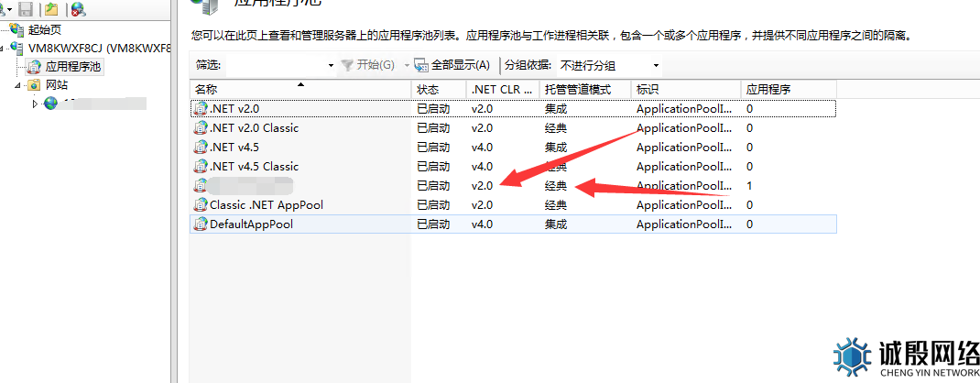Click the 开始(G) filter button
980x383 pixels.
click(x=367, y=65)
